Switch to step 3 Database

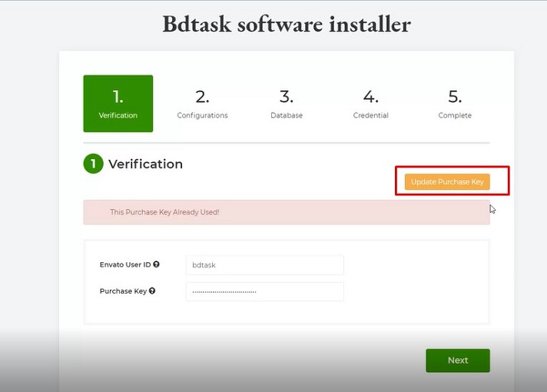point(287,104)
